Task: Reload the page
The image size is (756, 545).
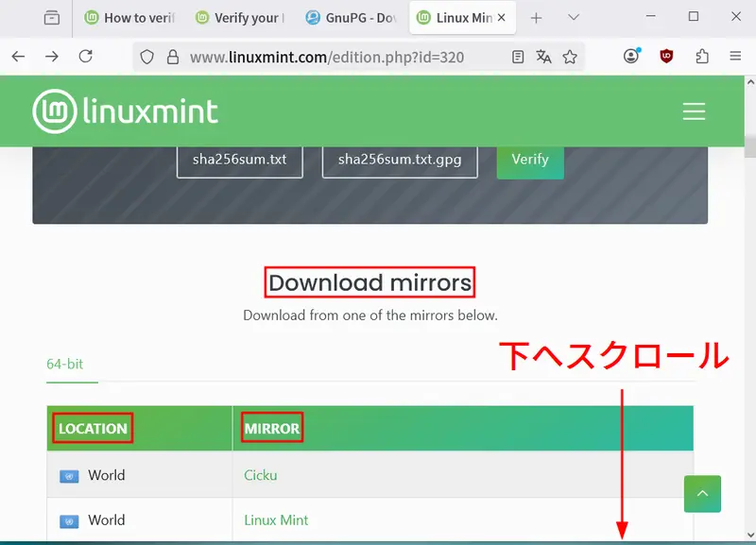Action: (x=86, y=57)
